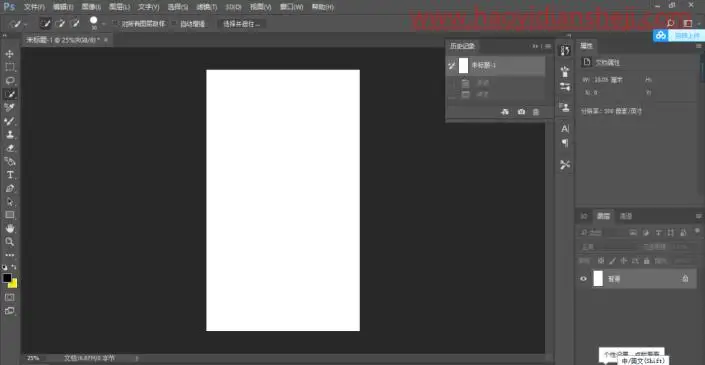Choose New Selection mode in options bar
Screen dimensions: 705x365
tap(45, 23)
